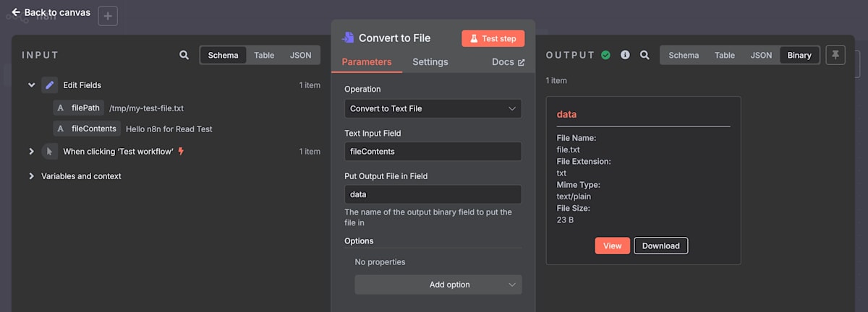Select Binary view in OUTPUT panel
The width and height of the screenshot is (868, 312).
799,55
